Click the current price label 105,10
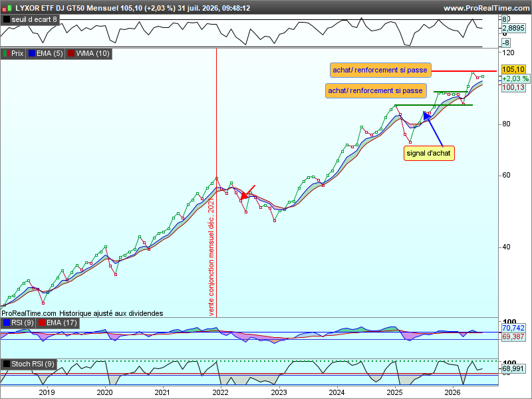This screenshot has width=532, height=399. (x=513, y=70)
